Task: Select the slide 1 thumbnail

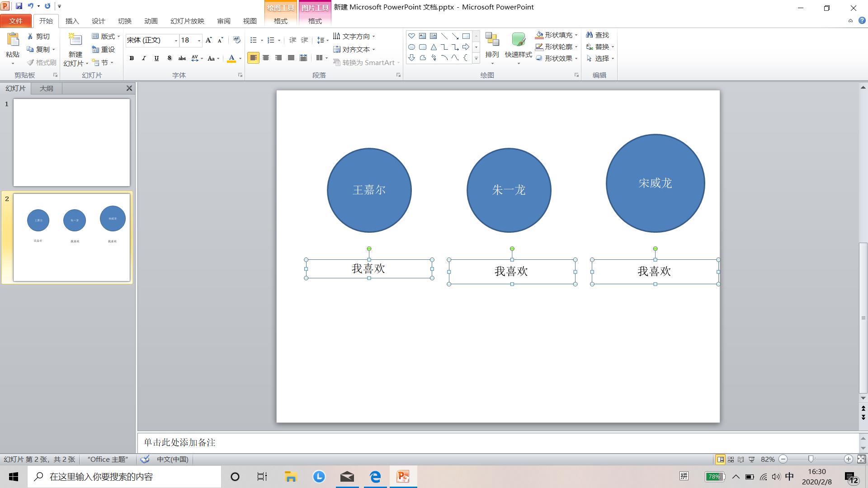Action: (x=71, y=142)
